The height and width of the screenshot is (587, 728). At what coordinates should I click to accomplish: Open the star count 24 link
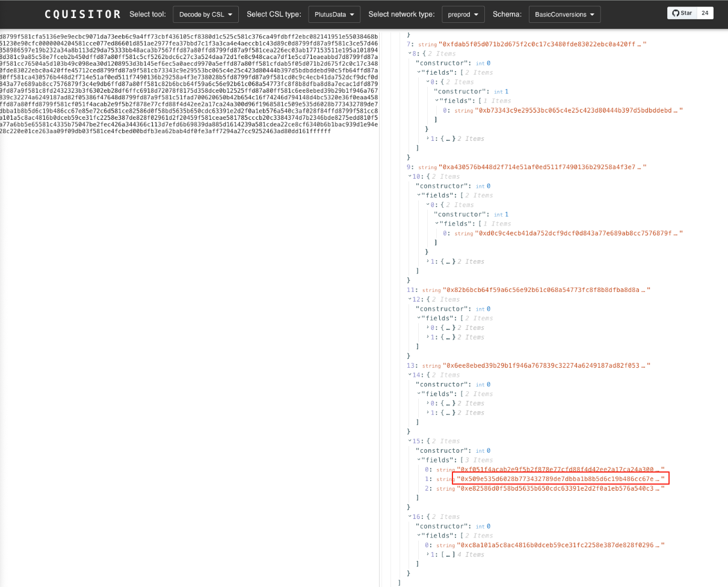[705, 13]
